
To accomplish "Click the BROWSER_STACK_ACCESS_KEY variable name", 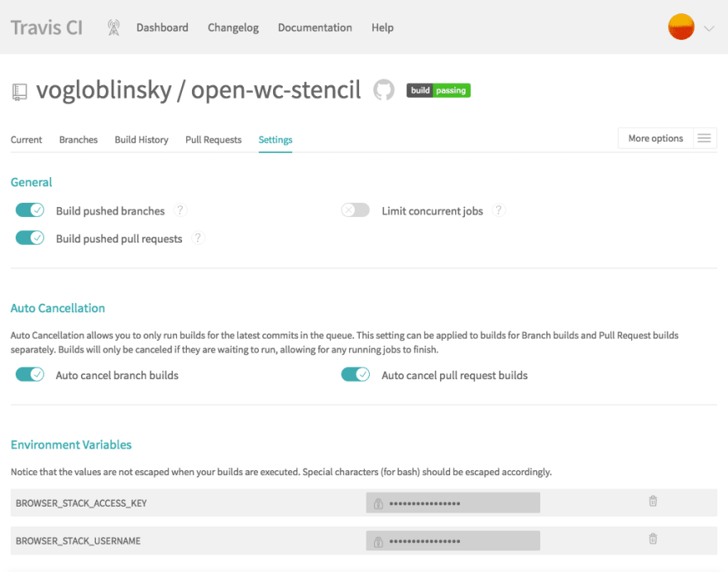I will tap(81, 503).
